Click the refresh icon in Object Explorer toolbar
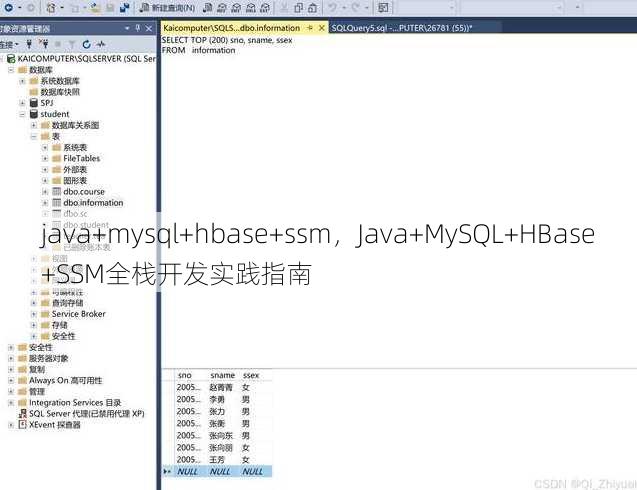This screenshot has width=637, height=490. tap(86, 44)
